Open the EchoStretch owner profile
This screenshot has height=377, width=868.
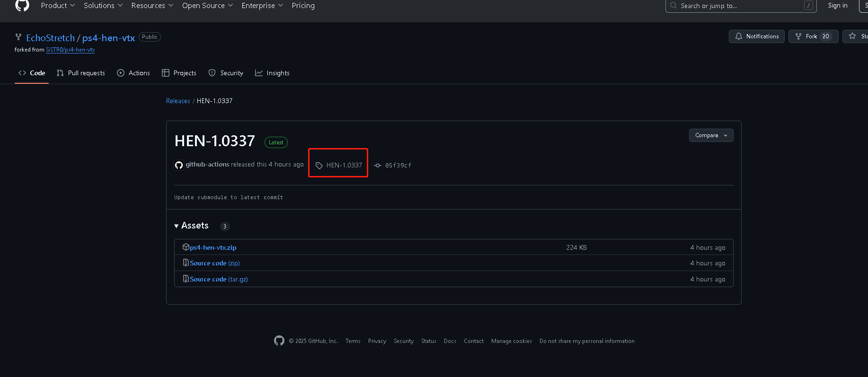pyautogui.click(x=50, y=38)
